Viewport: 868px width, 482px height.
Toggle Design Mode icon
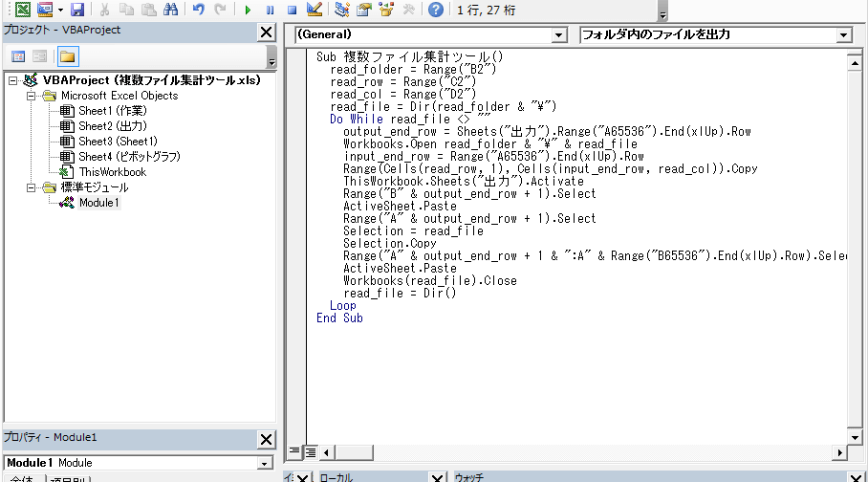pyautogui.click(x=314, y=10)
